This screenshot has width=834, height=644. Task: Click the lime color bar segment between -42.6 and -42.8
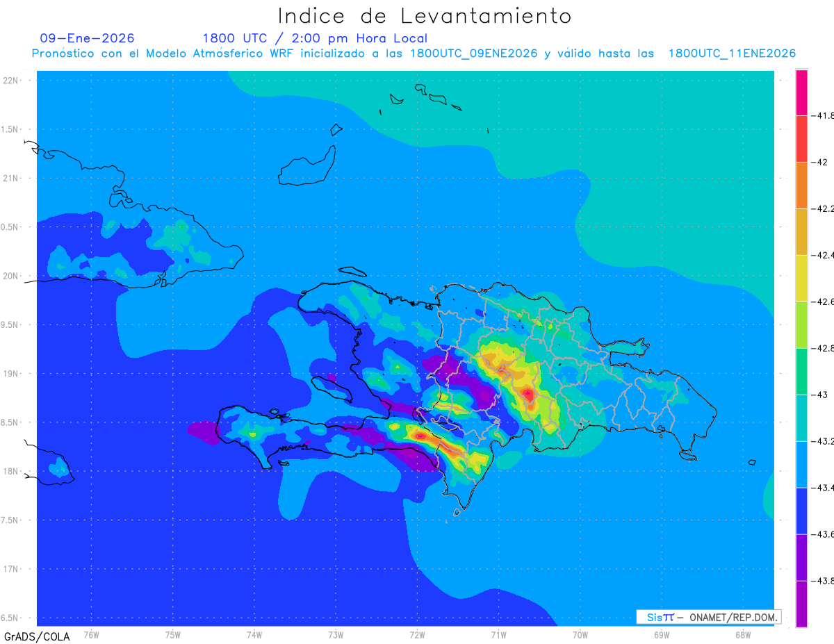[801, 325]
